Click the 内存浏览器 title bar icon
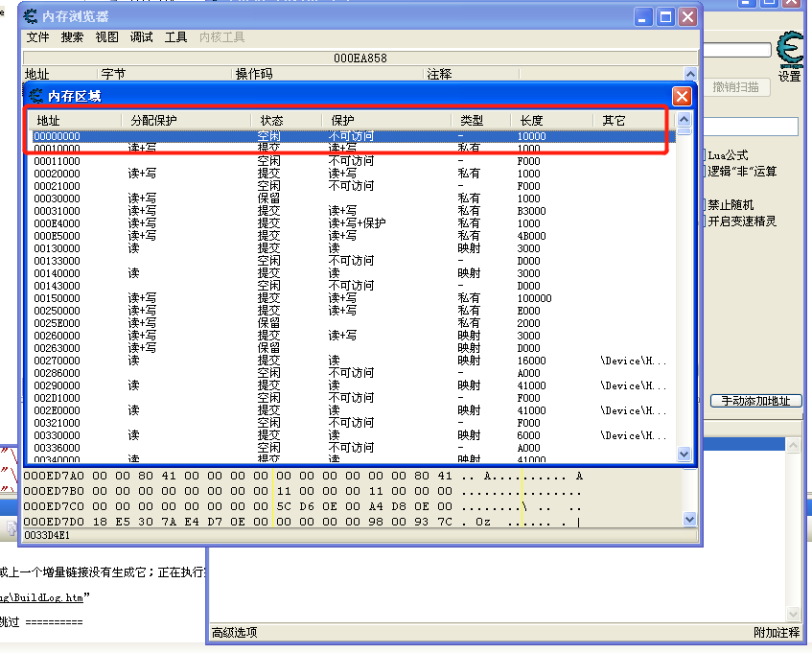 pos(31,16)
